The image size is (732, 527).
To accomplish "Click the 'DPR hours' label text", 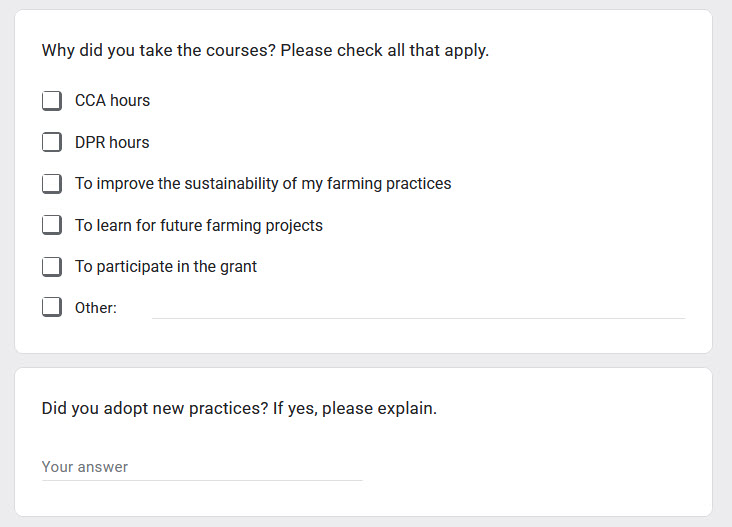I will point(112,142).
